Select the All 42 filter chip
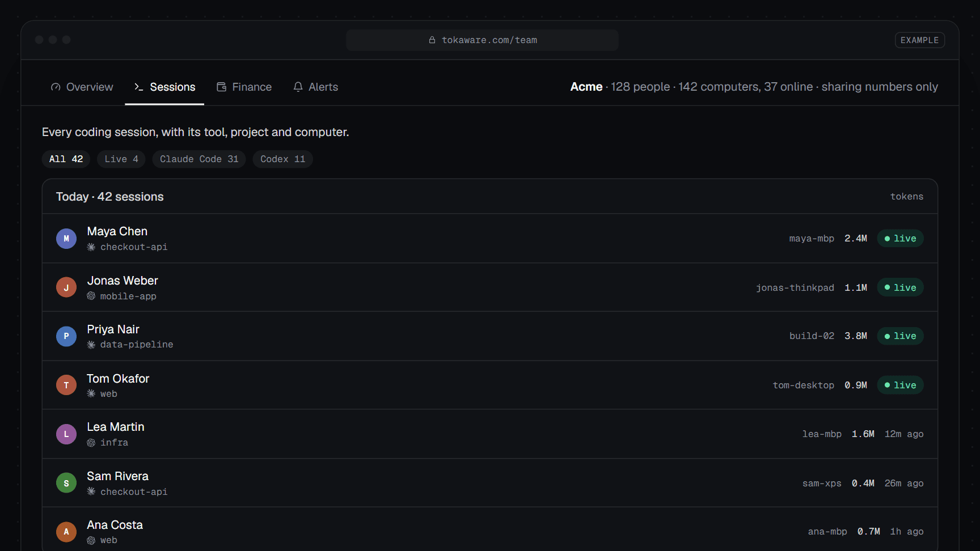 (66, 159)
